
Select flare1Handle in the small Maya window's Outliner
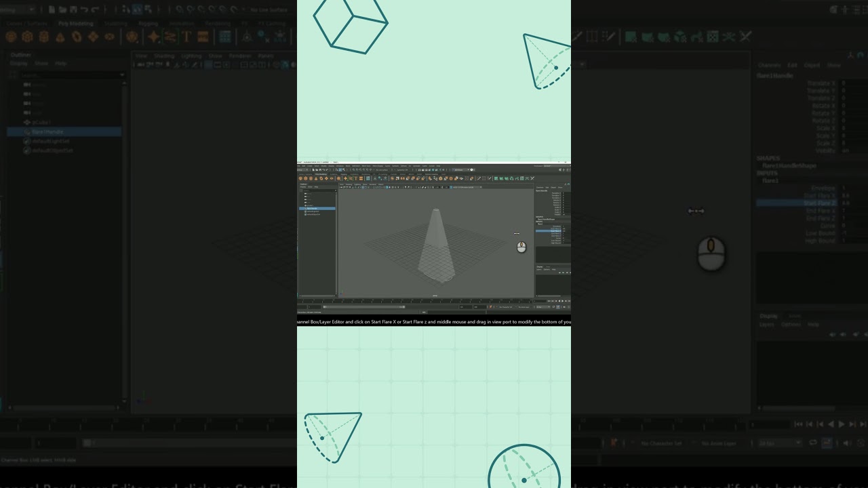pyautogui.click(x=317, y=209)
